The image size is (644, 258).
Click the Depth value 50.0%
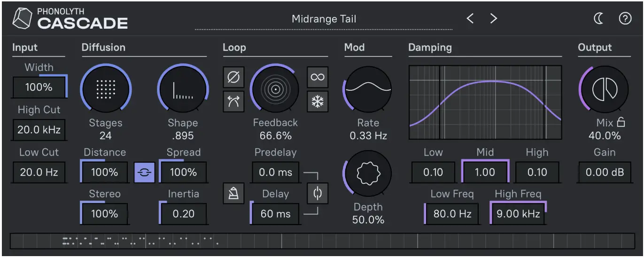368,219
